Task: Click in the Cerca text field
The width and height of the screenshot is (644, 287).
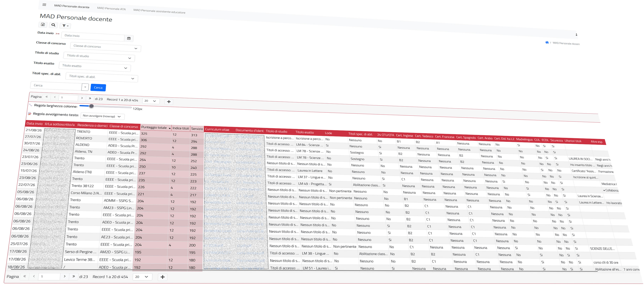Action: (x=56, y=86)
